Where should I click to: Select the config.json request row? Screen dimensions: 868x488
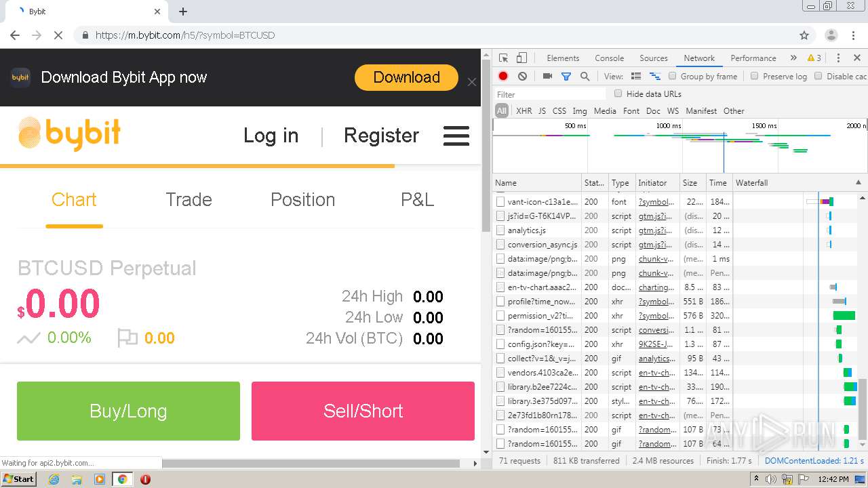540,344
